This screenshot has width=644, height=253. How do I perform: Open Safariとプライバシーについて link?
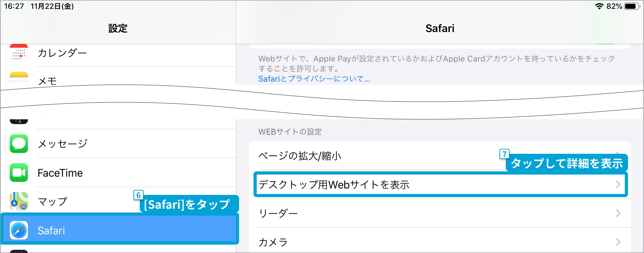coord(314,79)
